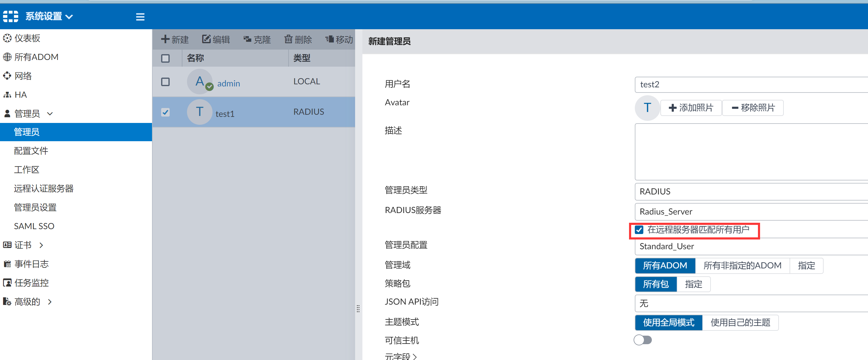The width and height of the screenshot is (868, 360).
Task: Open the remote auth server (远程认证服务器) page
Action: click(x=43, y=188)
